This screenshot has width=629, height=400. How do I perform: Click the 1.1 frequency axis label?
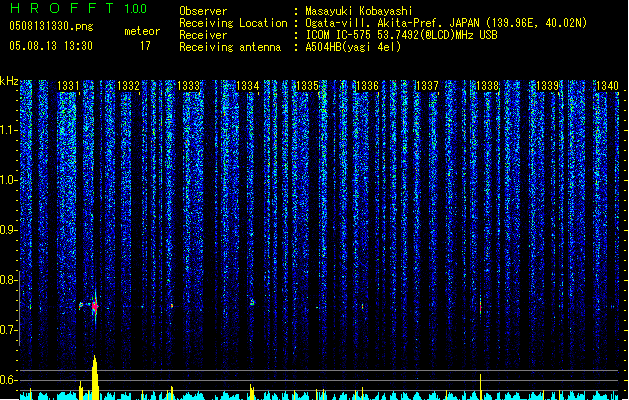(8, 130)
